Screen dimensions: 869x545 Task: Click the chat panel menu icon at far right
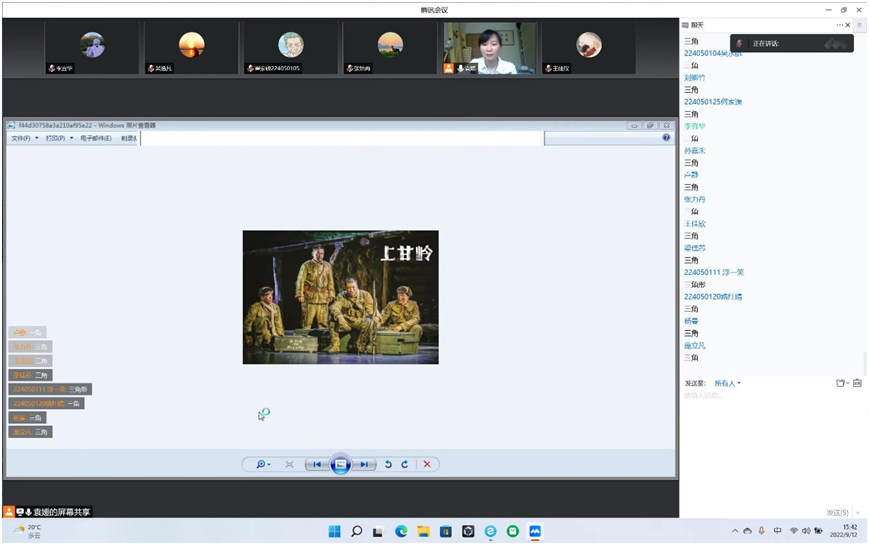pos(860,25)
